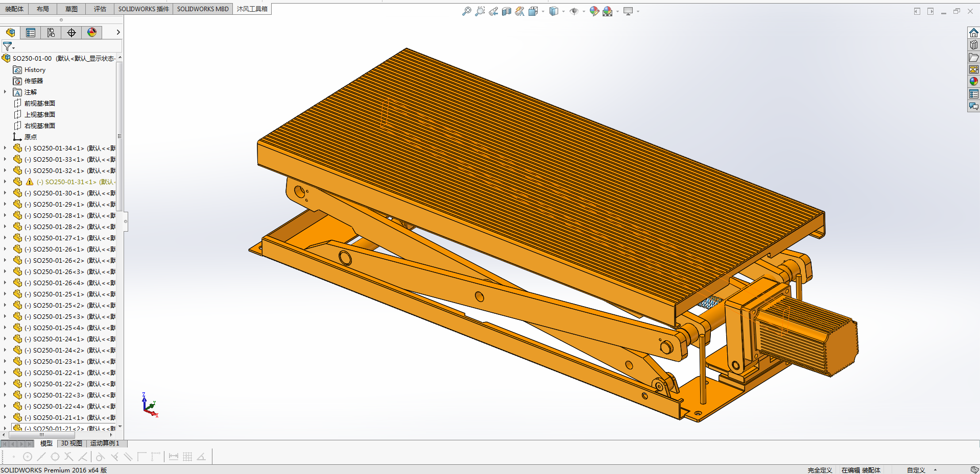Switch to the 模型 bottom tab

pyautogui.click(x=46, y=443)
